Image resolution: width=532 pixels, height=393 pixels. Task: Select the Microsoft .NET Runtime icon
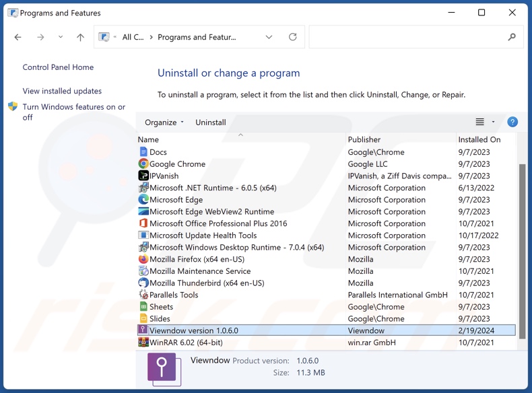coord(143,188)
